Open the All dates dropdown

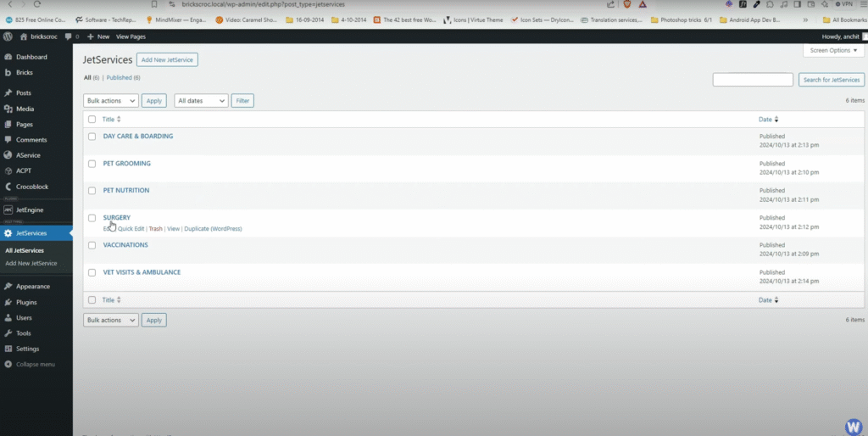pyautogui.click(x=201, y=101)
